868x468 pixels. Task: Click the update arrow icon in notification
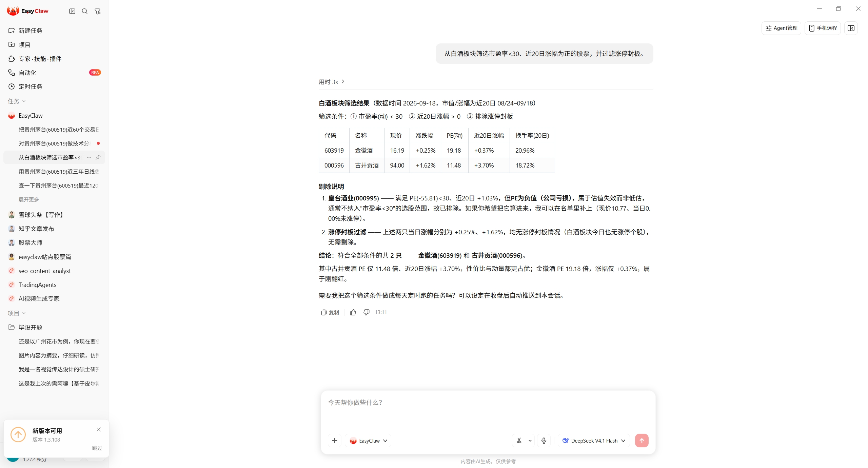tap(18, 435)
